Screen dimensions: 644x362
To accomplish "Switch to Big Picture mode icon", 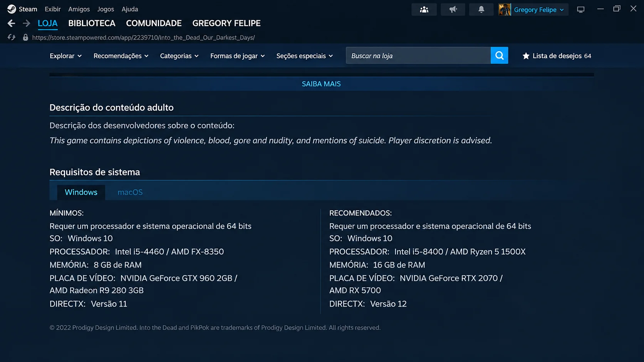I will coord(581,10).
